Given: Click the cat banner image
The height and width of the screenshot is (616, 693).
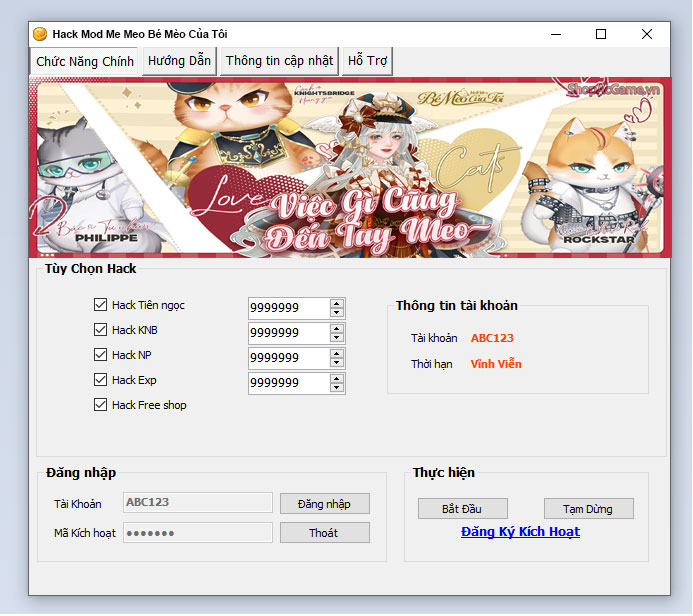Looking at the screenshot, I should coord(350,167).
